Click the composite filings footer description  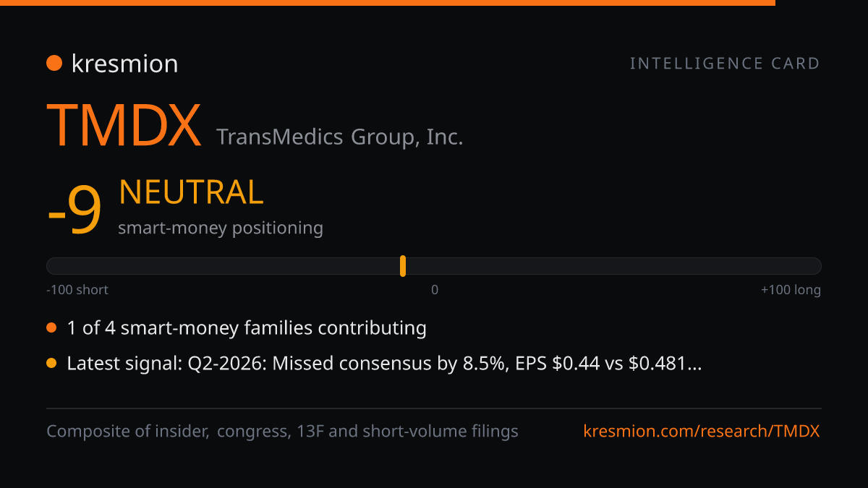[282, 432]
